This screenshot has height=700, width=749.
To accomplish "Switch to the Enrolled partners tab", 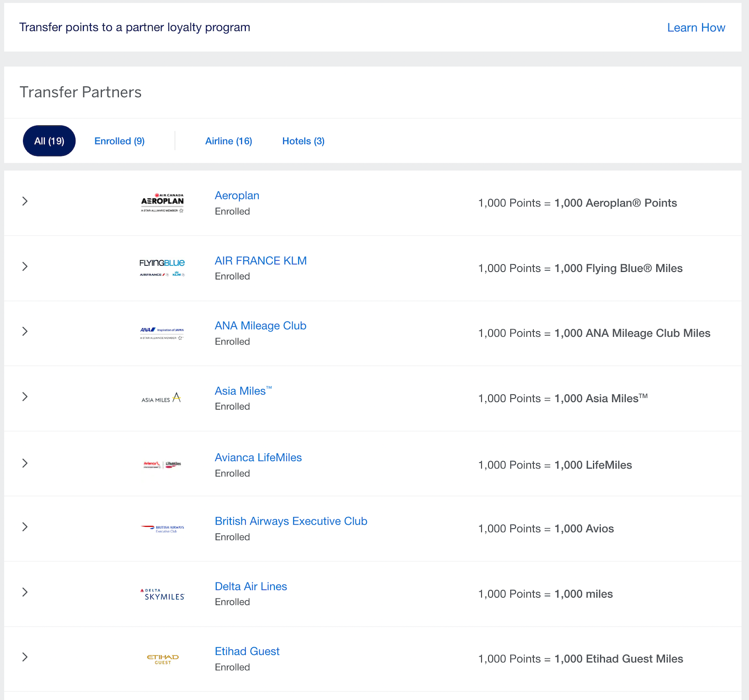I will [119, 141].
